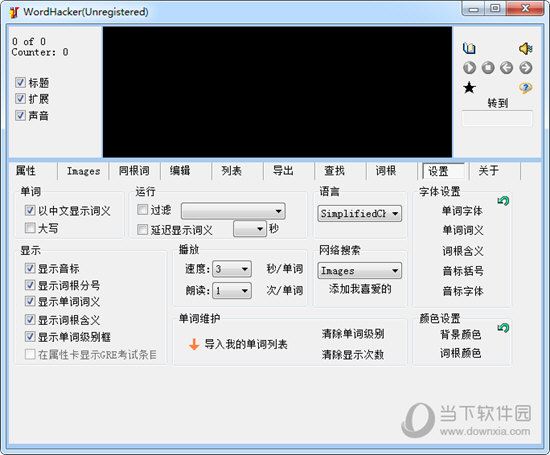Screen dimensions: 550x455
Task: Go to next word arrow
Action: pyautogui.click(x=525, y=68)
